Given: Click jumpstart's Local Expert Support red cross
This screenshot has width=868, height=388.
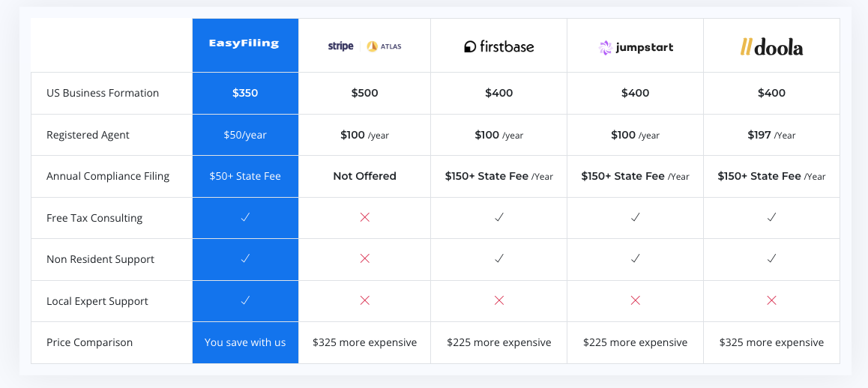Looking at the screenshot, I should [x=635, y=300].
